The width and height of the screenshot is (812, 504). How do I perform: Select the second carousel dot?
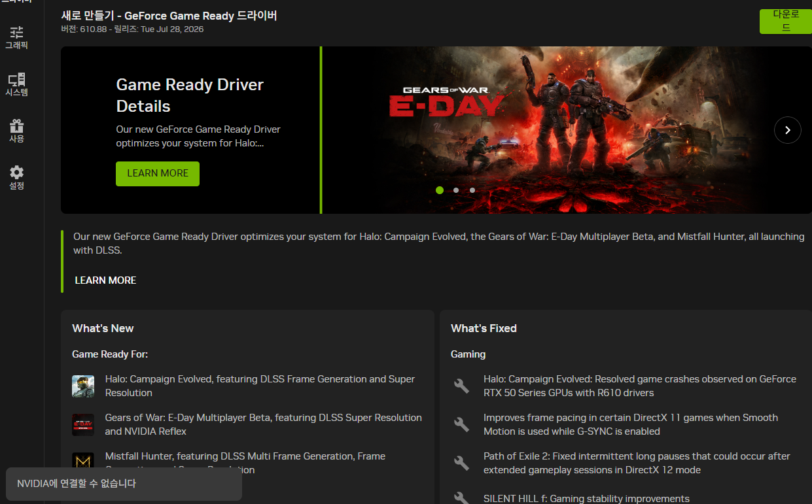(x=456, y=190)
